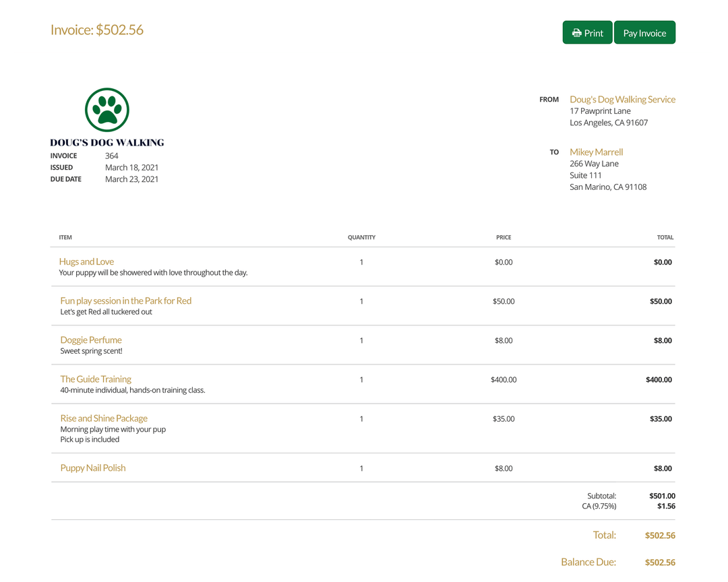Open The Guide Training item details
The height and width of the screenshot is (582, 728).
point(96,379)
